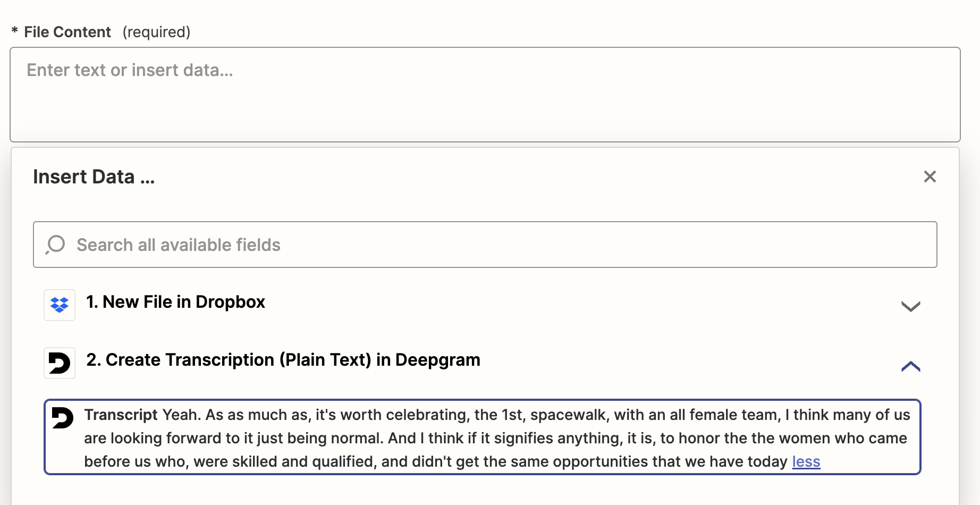Select the "1. New File in Dropbox" title
The image size is (980, 505).
[x=175, y=302]
